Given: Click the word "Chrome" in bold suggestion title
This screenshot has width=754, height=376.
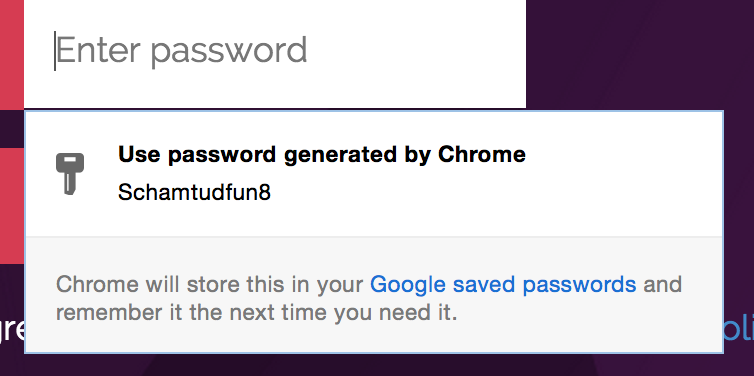Looking at the screenshot, I should tap(482, 155).
